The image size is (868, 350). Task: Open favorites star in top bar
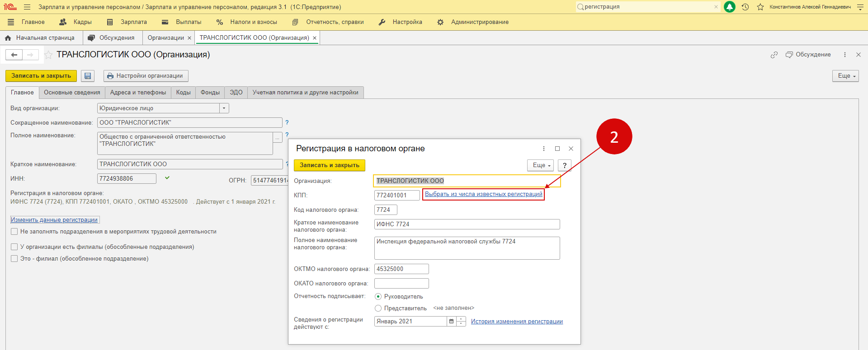[x=760, y=7]
